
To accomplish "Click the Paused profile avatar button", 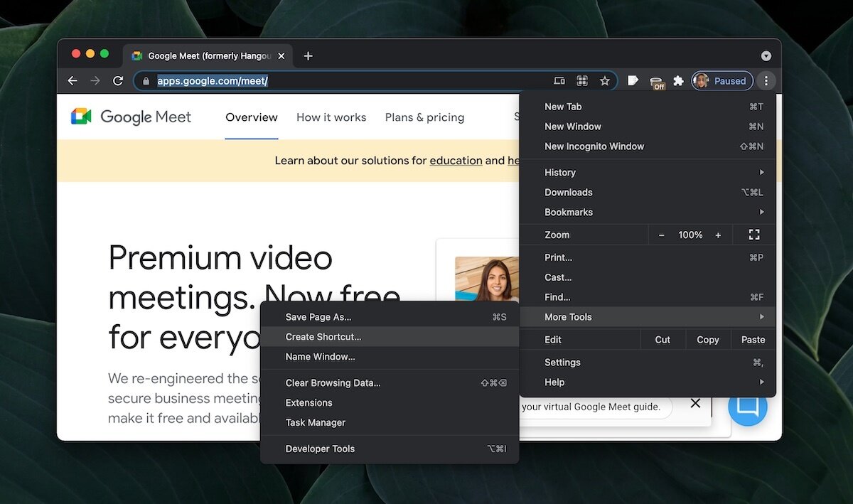I will 721,80.
